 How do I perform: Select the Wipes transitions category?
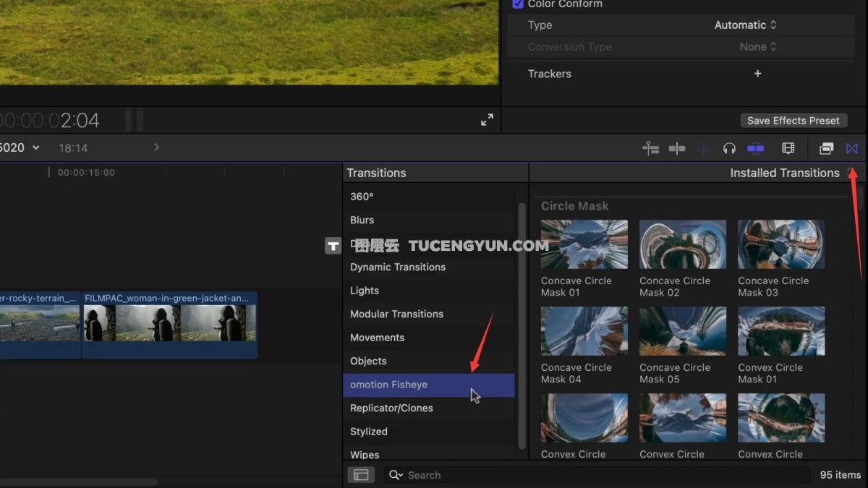[429, 453]
